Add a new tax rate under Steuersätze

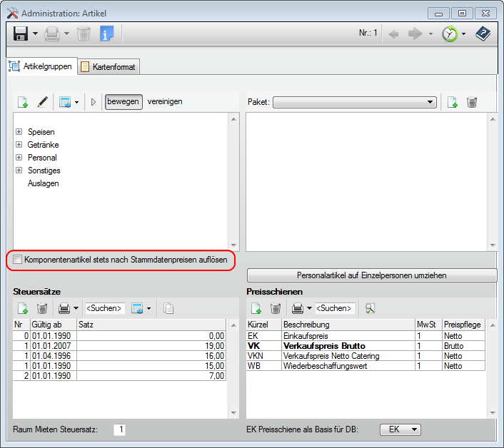(23, 308)
